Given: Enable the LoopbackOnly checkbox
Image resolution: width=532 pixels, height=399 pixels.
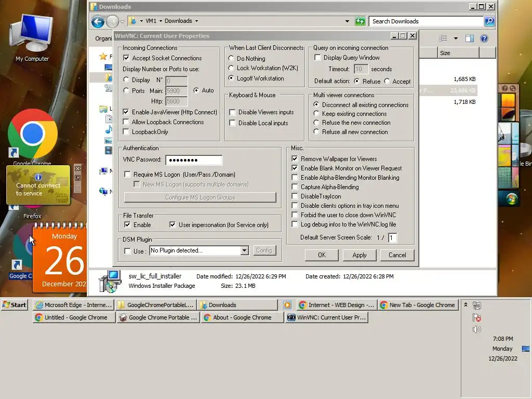Looking at the screenshot, I should point(126,131).
